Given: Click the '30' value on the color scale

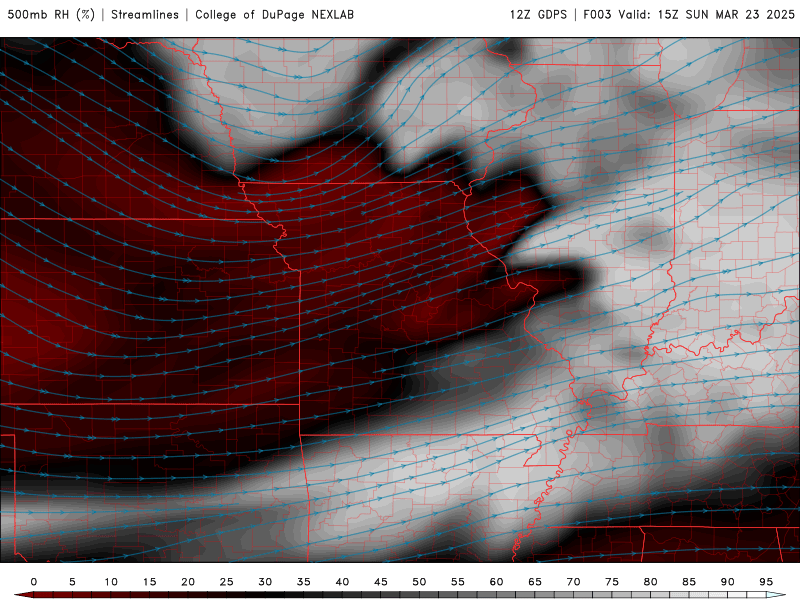Looking at the screenshot, I should tap(265, 582).
